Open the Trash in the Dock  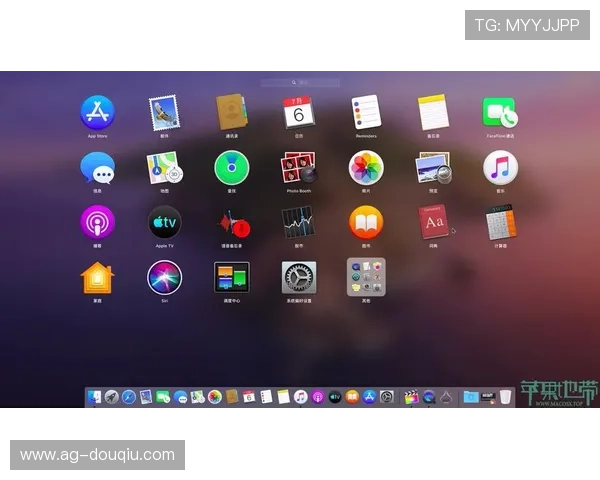tap(506, 397)
